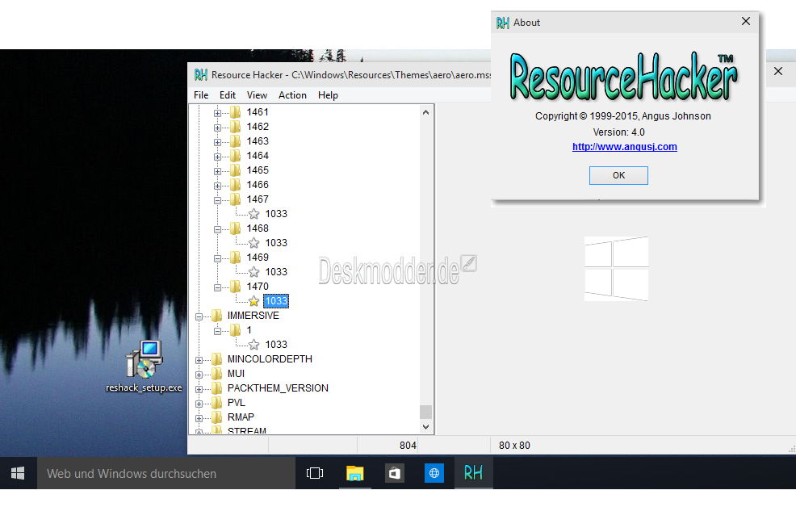
Task: Expand the MUI tree node
Action: tap(199, 375)
